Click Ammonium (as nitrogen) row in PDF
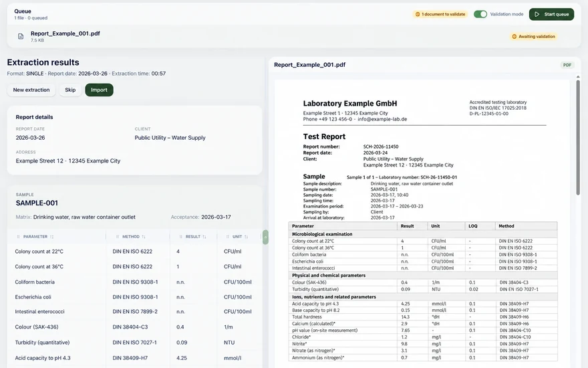The width and height of the screenshot is (588, 368). pos(423,357)
